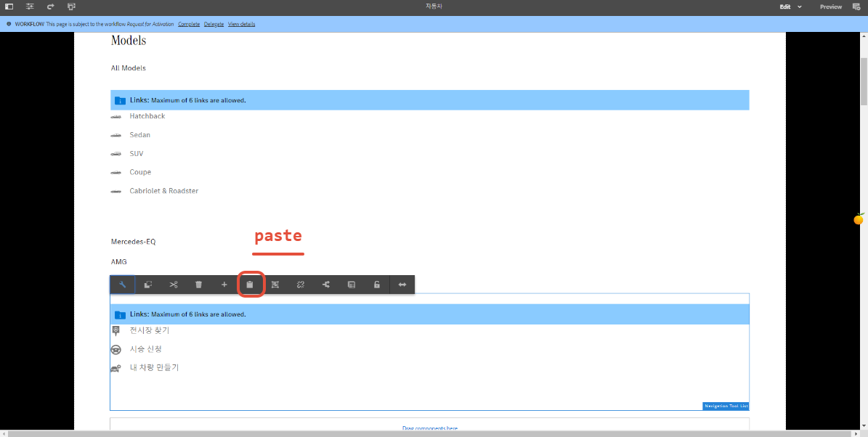Select the 내 차량 만들기 link
Screen dimensions: 868x437
click(x=154, y=368)
